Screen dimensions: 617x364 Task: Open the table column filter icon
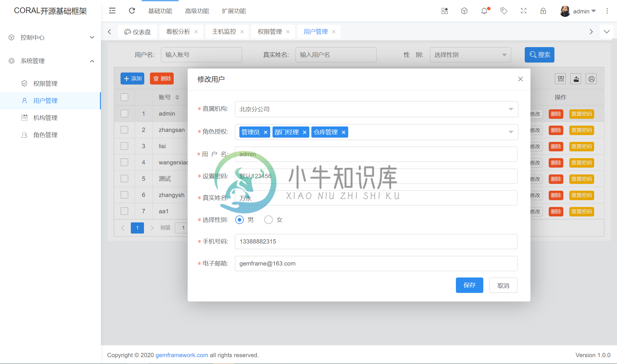(561, 79)
